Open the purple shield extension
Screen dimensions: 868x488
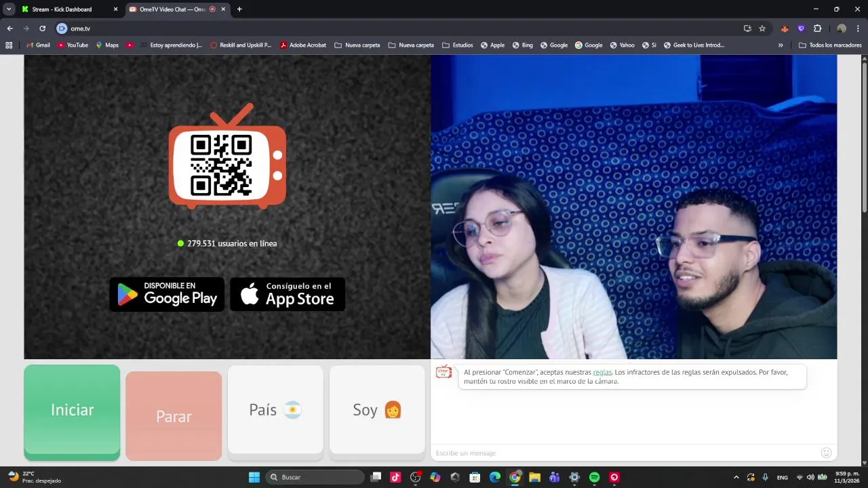click(801, 28)
